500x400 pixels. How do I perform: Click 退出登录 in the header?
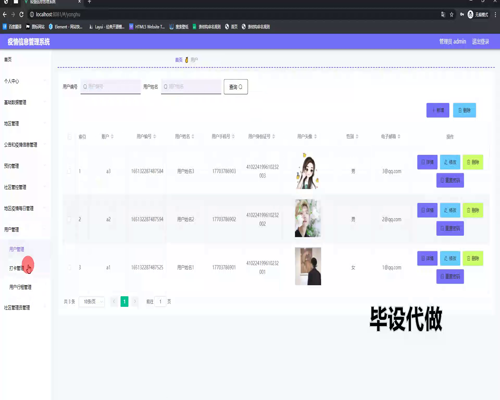[480, 41]
